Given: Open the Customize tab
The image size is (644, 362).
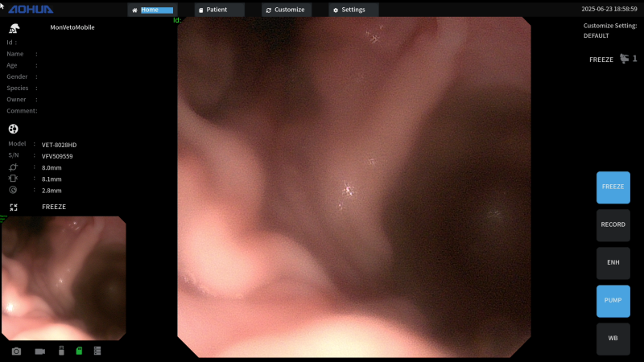Looking at the screenshot, I should (287, 10).
